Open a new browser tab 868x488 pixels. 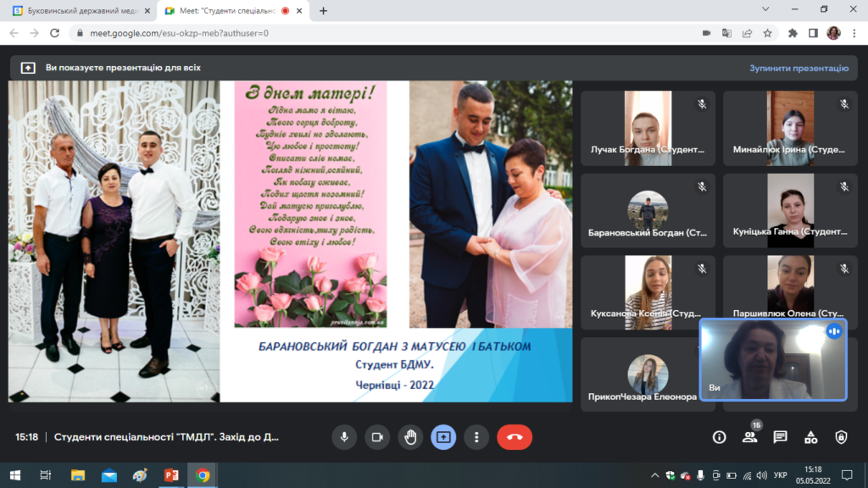pos(323,11)
